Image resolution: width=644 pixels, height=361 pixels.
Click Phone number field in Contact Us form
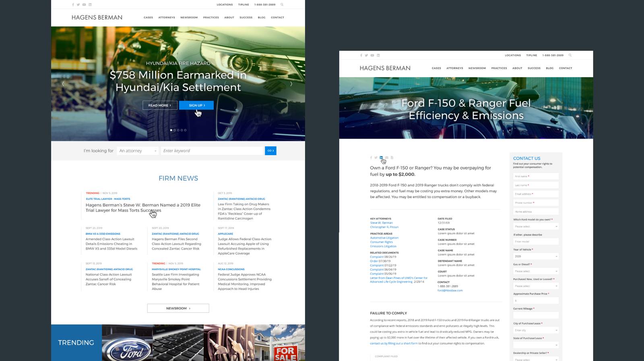tap(536, 203)
